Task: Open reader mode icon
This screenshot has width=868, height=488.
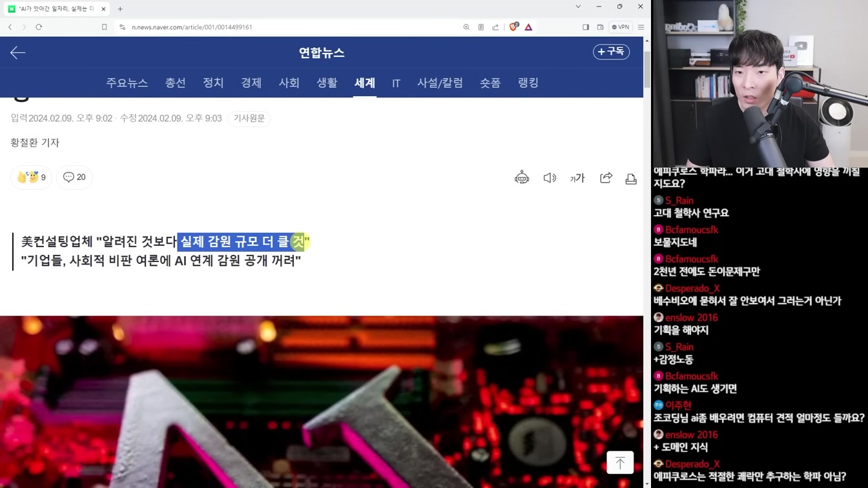Action: coord(480,27)
